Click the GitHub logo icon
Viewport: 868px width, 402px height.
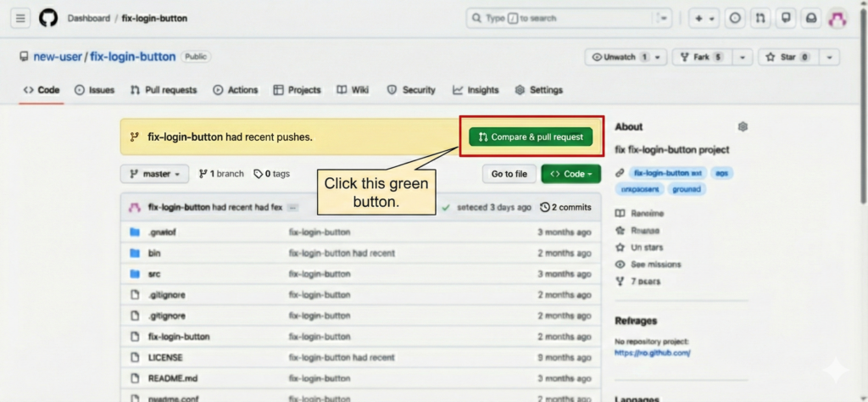48,18
